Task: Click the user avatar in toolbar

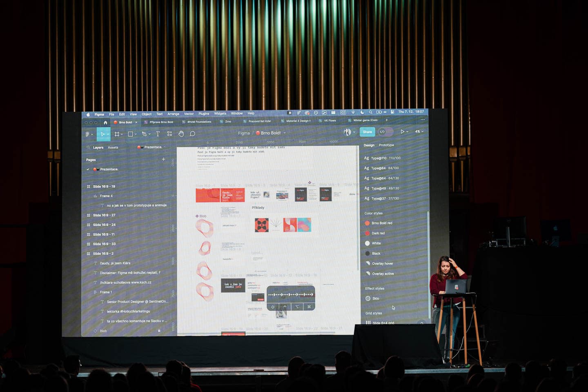Action: click(x=347, y=132)
